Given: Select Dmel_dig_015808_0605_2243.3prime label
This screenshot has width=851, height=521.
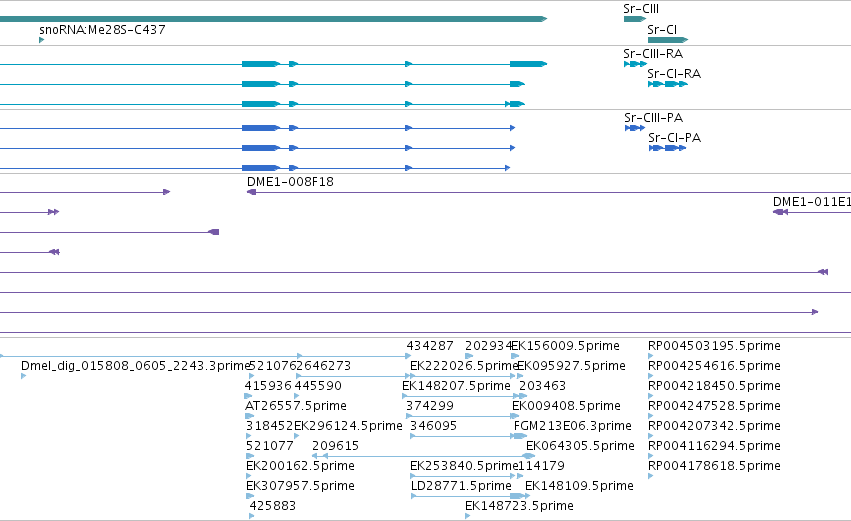Looking at the screenshot, I should click(135, 366).
